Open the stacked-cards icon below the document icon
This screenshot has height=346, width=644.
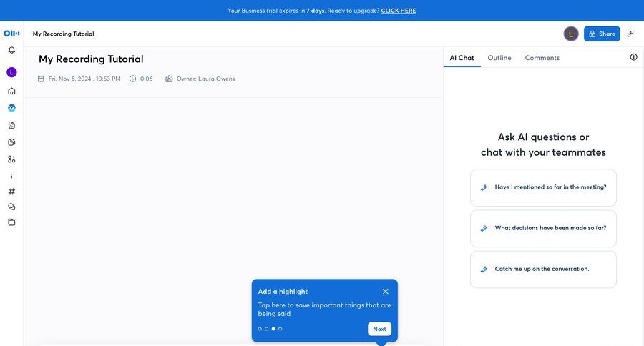(x=11, y=142)
